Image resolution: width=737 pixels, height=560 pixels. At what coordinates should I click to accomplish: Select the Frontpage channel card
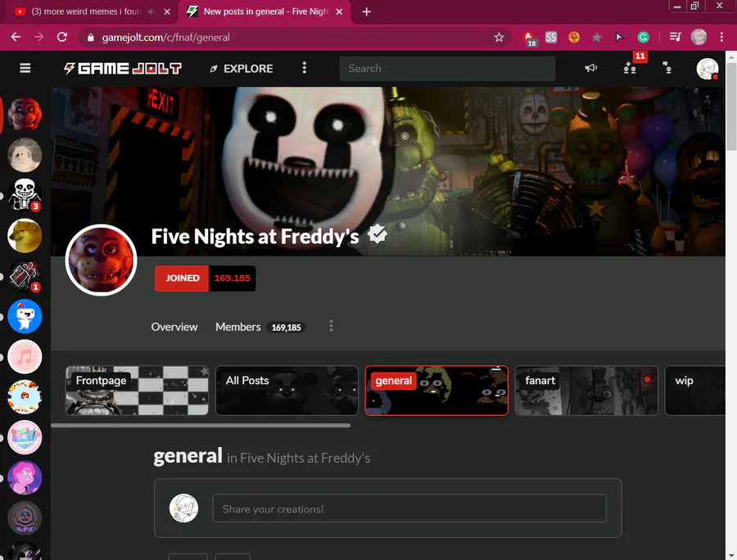138,391
